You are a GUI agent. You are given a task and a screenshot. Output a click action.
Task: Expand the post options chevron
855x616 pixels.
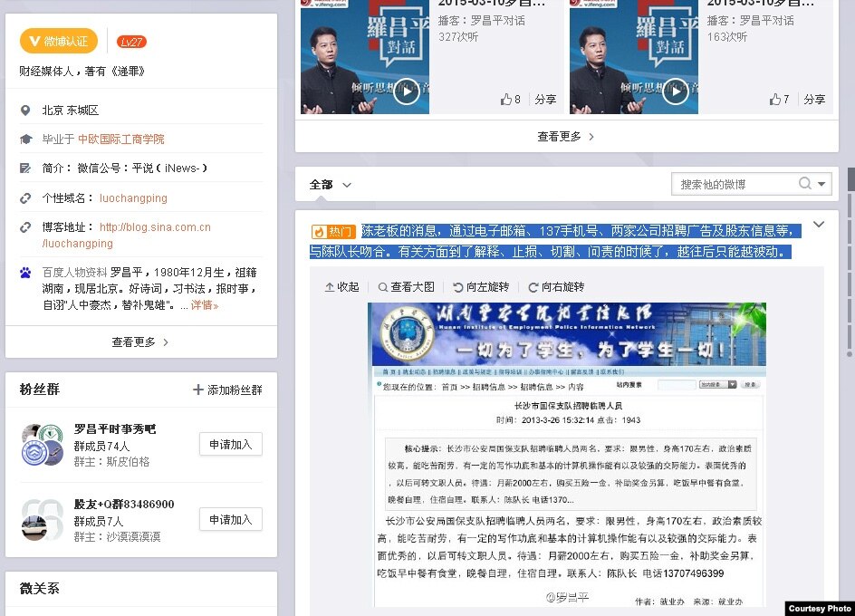pyautogui.click(x=819, y=225)
